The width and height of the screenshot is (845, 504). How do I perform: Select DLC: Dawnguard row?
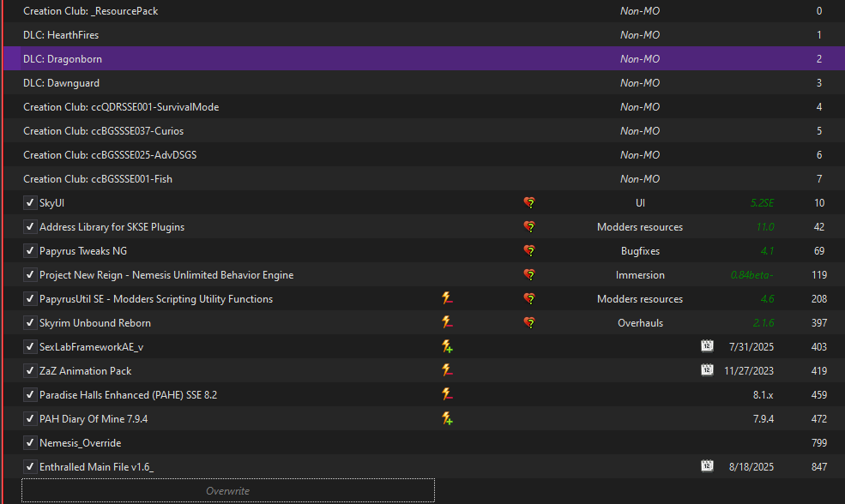pyautogui.click(x=424, y=83)
